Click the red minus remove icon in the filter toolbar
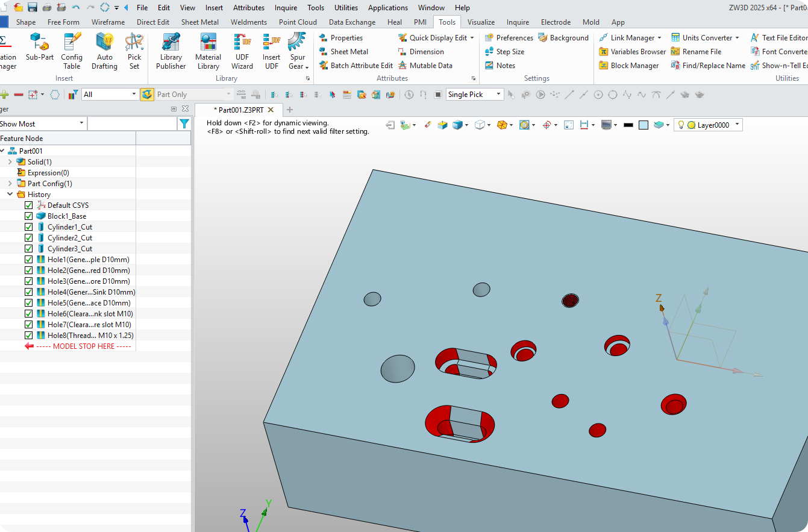 (19, 95)
